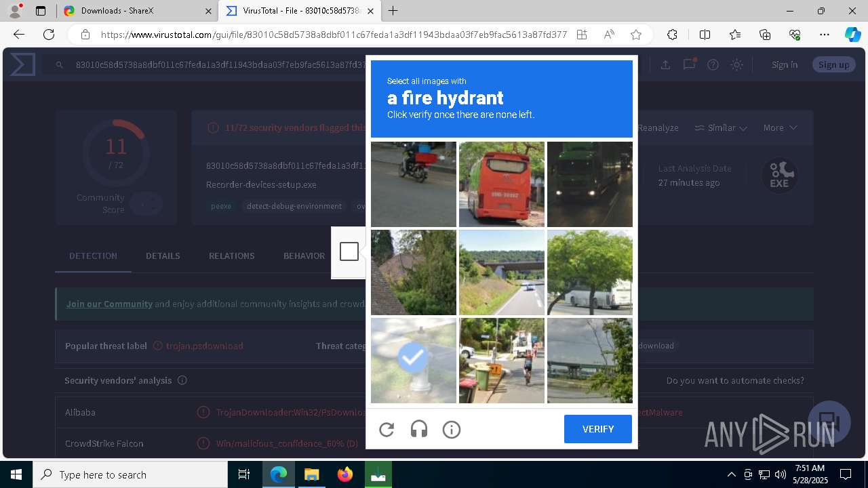Select the highway overpass image tile

tap(502, 272)
